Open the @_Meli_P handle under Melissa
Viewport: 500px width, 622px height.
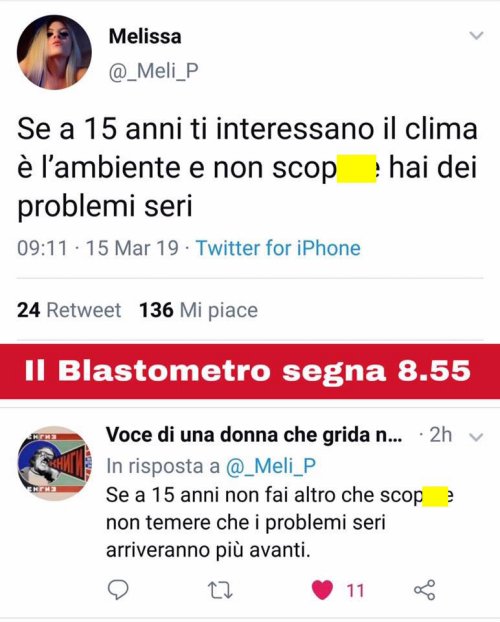[153, 71]
